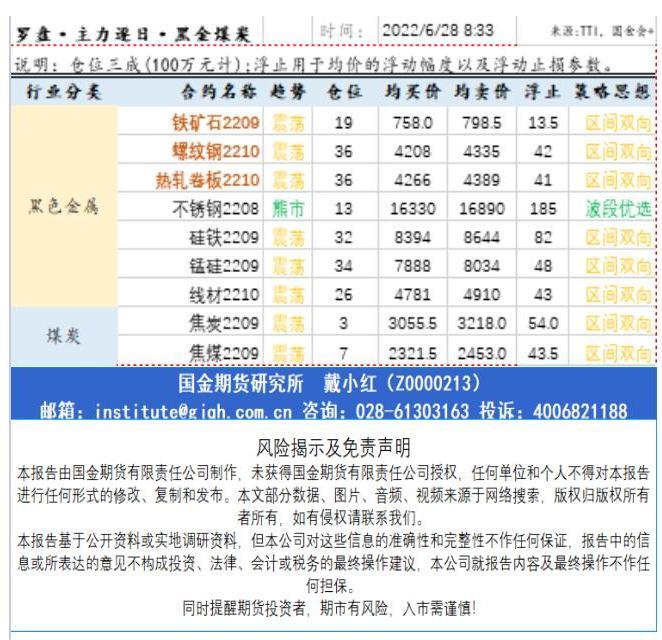Select the position value 13 for 不锈钢2208
This screenshot has height=640, width=662.
(x=344, y=209)
